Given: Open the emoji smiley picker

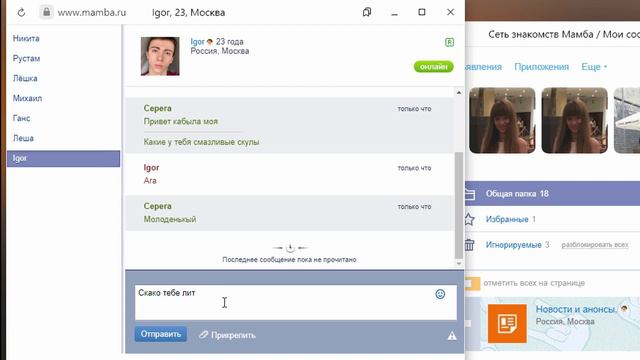Looking at the screenshot, I should tap(440, 294).
